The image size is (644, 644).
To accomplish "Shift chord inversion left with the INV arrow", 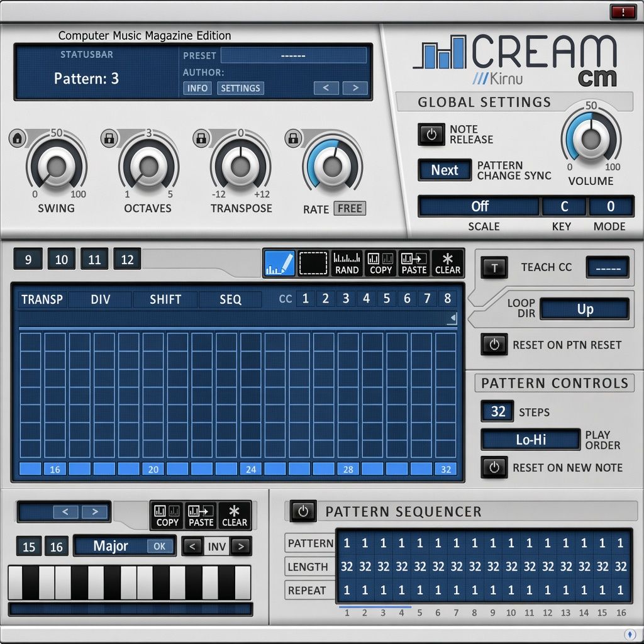I will 192,547.
